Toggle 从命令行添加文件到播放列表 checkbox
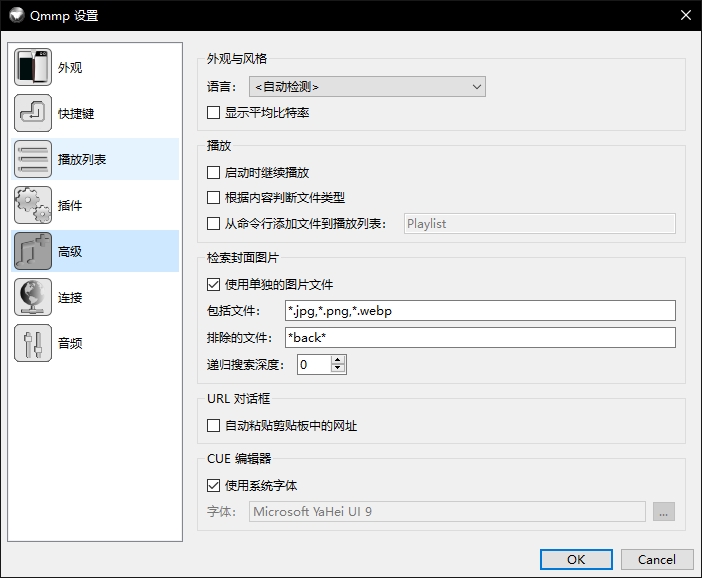Viewport: 702px width, 578px height. (x=214, y=223)
